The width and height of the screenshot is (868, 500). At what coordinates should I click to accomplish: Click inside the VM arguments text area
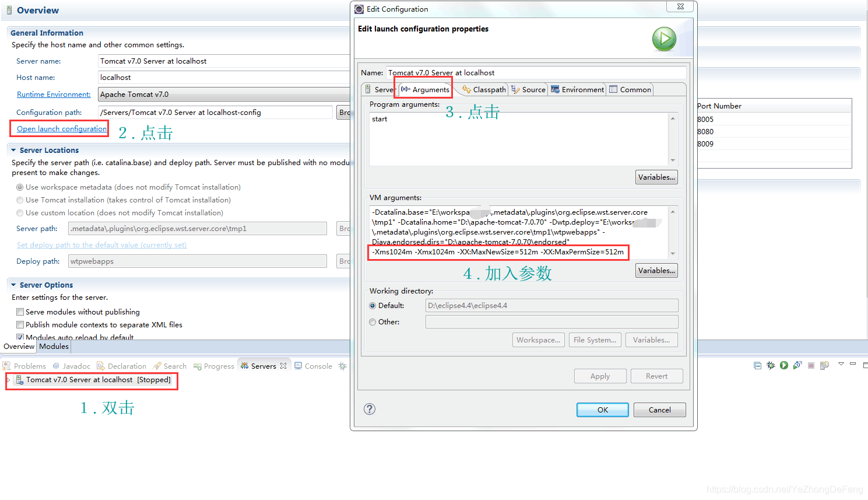tap(519, 232)
